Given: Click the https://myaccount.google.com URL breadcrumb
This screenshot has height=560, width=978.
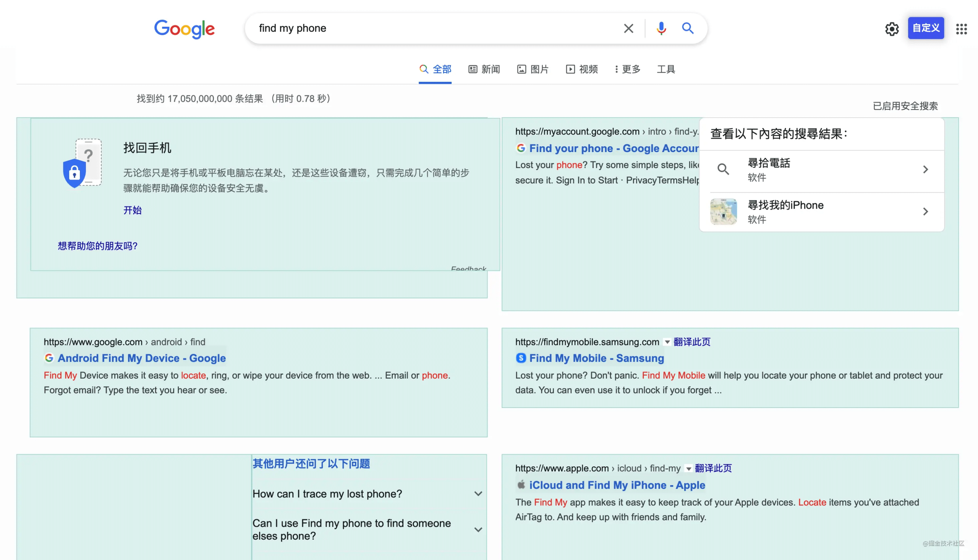Looking at the screenshot, I should 607,131.
